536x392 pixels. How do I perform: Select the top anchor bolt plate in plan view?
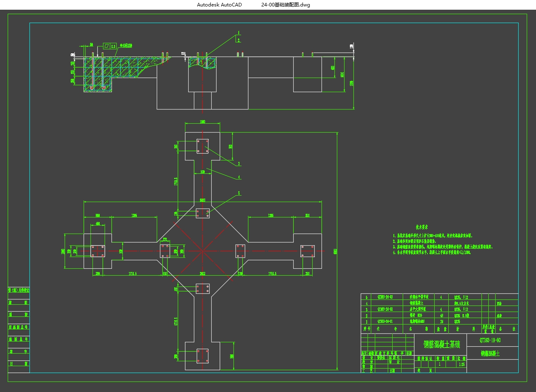coord(202,146)
